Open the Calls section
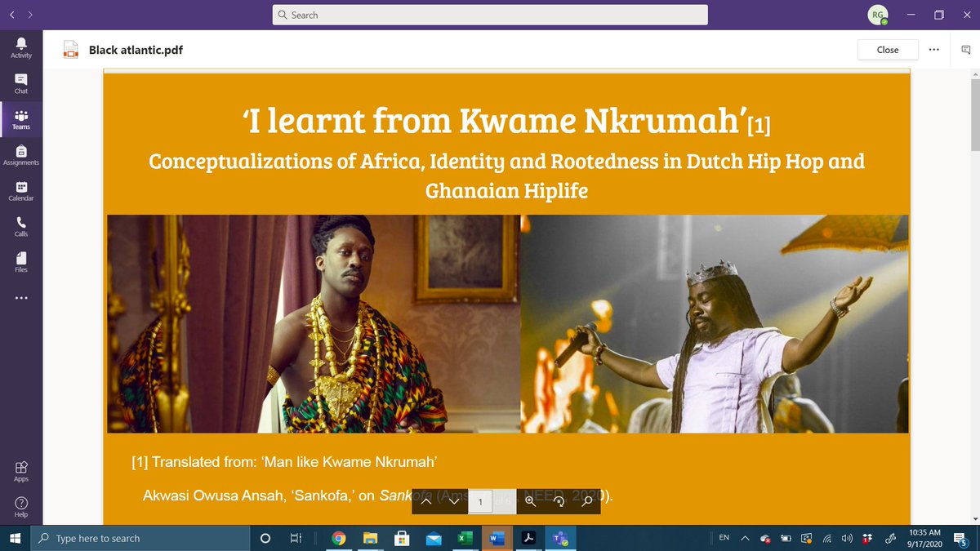 pos(21,226)
